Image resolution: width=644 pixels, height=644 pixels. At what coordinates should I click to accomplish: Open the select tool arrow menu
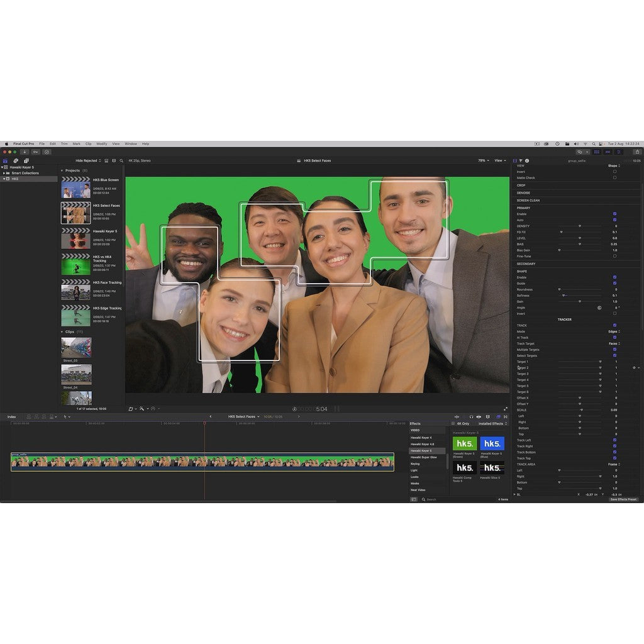tap(66, 416)
